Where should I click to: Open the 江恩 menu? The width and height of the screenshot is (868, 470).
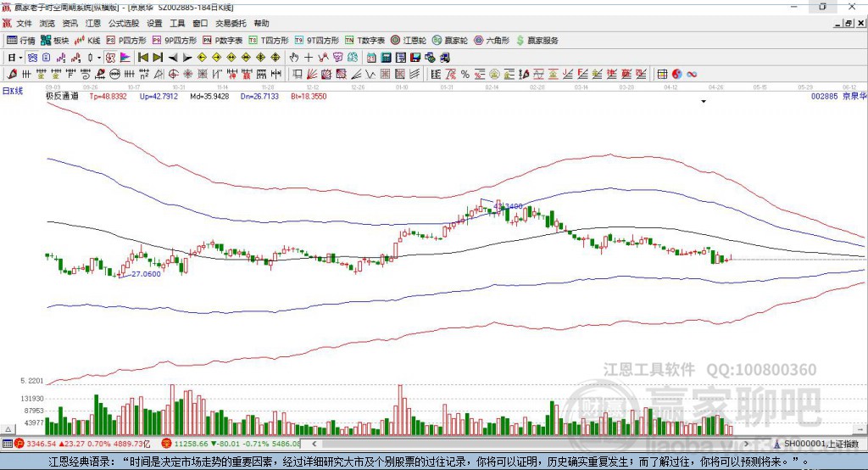[93, 23]
